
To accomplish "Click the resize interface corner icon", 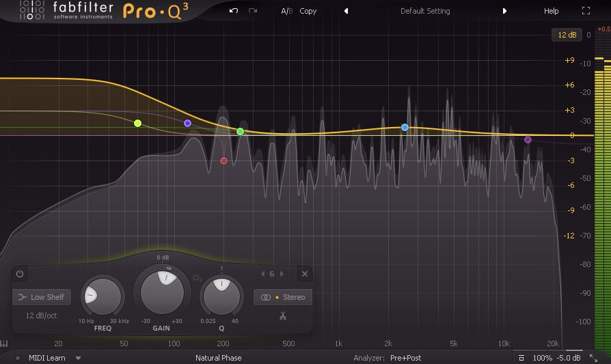I will click(x=593, y=358).
